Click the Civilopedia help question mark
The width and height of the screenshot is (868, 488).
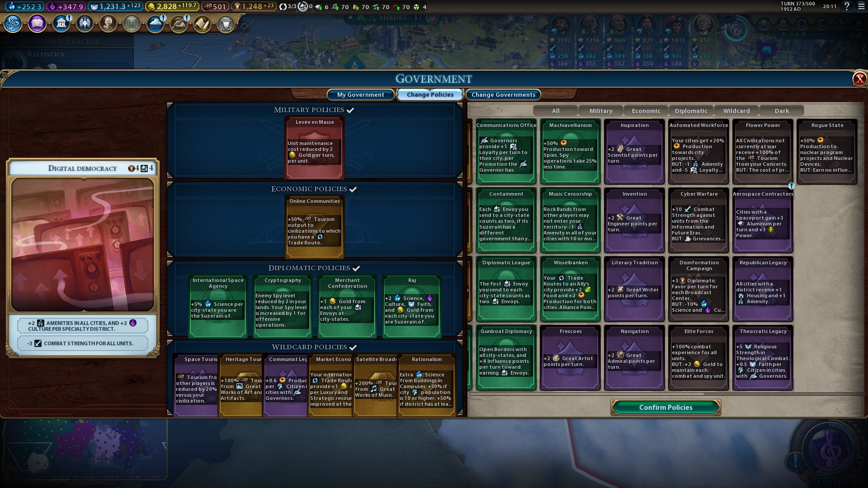[847, 7]
